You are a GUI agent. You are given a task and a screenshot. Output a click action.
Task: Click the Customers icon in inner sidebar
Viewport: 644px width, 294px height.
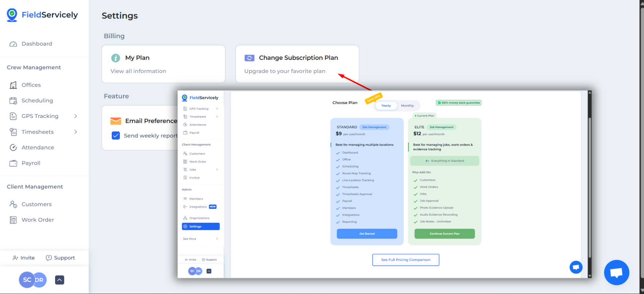point(185,154)
